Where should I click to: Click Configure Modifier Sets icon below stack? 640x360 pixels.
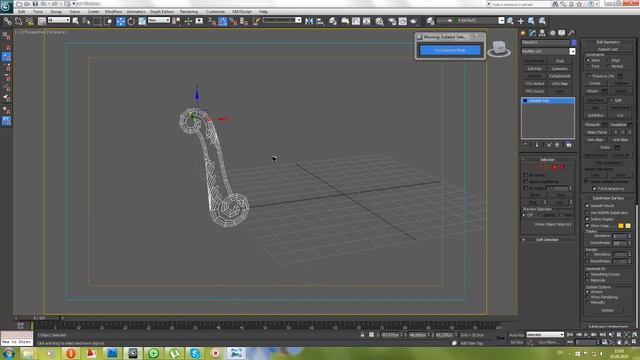569,145
